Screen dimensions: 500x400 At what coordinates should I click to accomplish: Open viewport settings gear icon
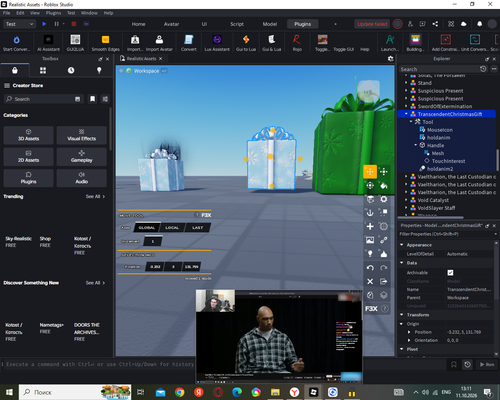tap(391, 59)
